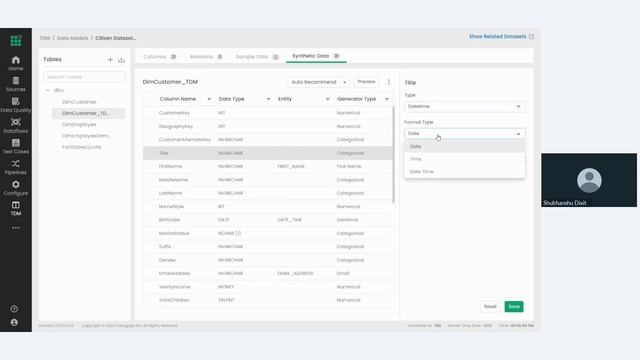Click the green Save button
This screenshot has width=640, height=360.
(514, 307)
